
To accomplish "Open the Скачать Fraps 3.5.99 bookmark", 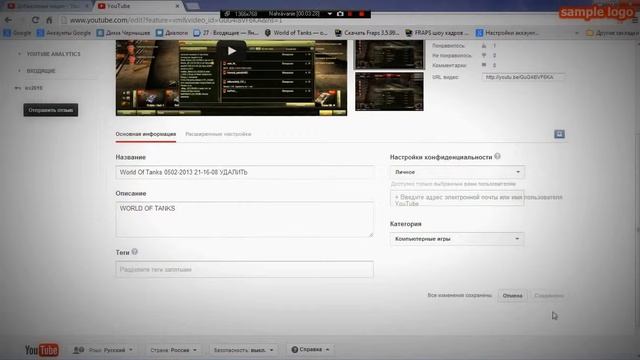I will coord(367,33).
